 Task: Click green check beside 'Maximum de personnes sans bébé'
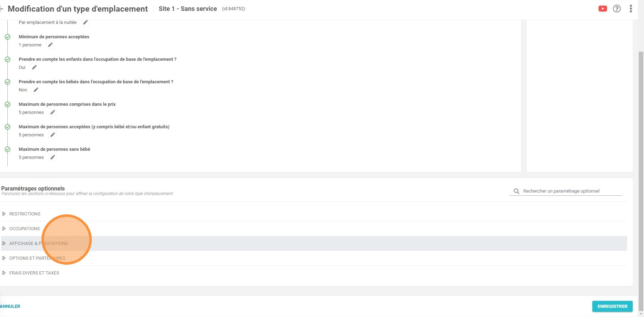click(7, 149)
